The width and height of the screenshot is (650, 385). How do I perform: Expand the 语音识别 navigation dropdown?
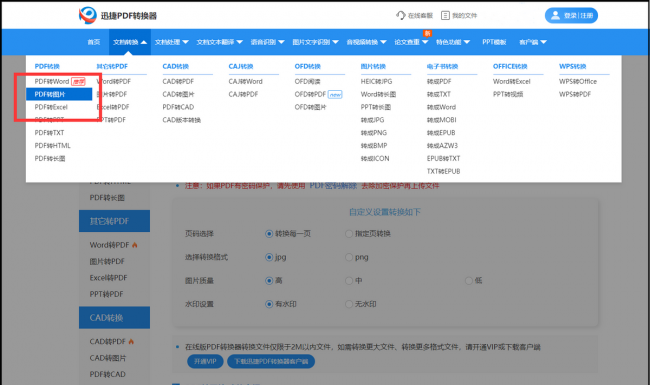[x=267, y=42]
